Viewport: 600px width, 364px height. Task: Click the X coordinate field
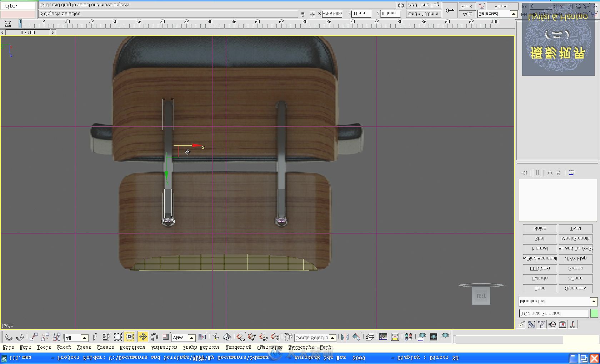332,14
